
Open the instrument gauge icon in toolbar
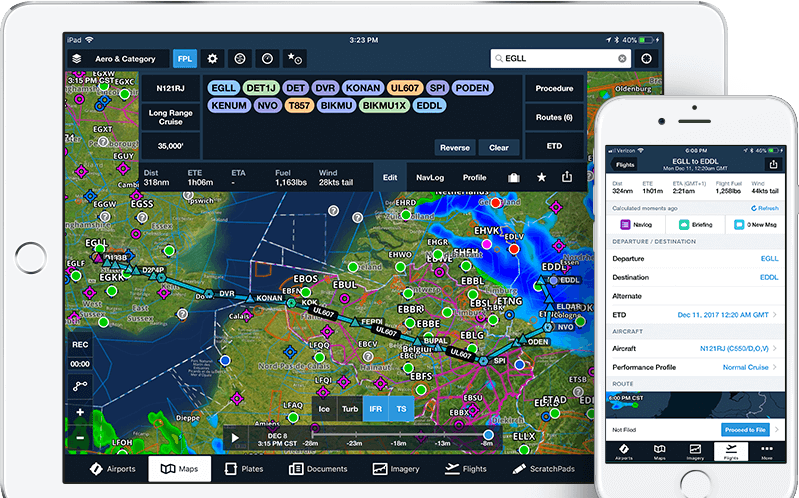[267, 59]
